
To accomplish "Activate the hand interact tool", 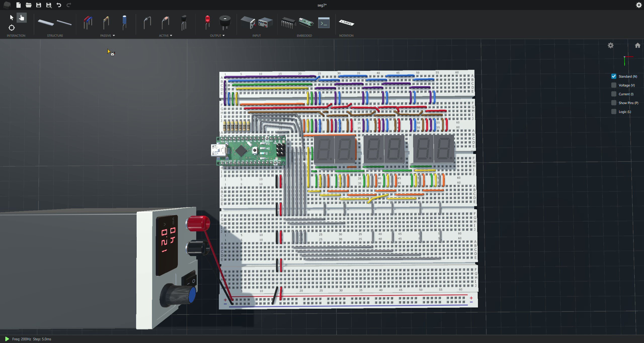I will click(x=22, y=18).
